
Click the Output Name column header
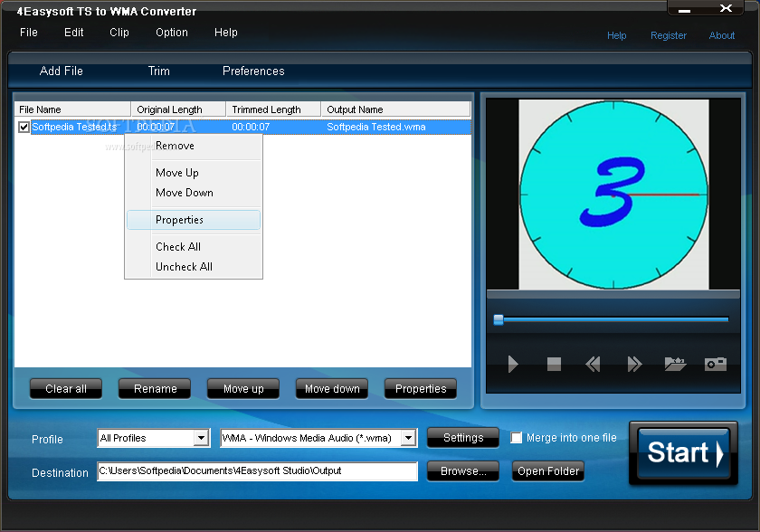point(395,109)
